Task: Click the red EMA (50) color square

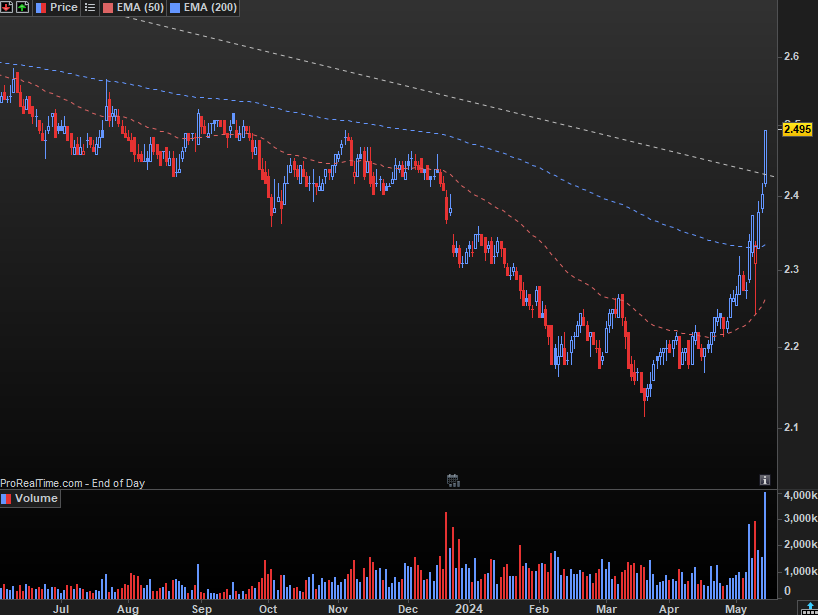Action: [108, 8]
